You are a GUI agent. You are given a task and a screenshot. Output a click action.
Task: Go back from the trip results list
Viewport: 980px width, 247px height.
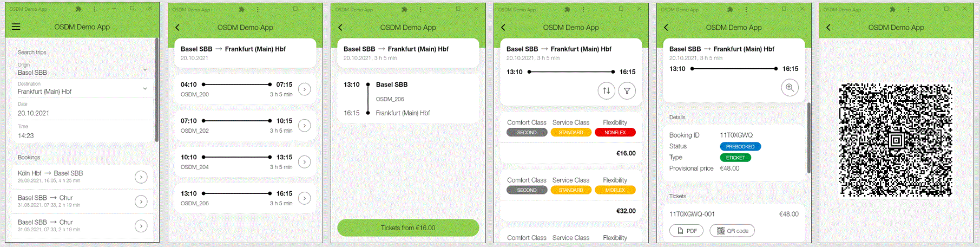click(x=177, y=27)
